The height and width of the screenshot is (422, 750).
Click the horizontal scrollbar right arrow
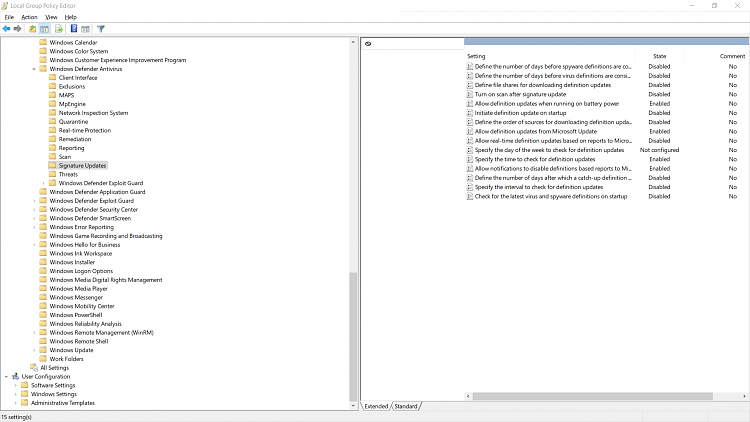(x=744, y=396)
